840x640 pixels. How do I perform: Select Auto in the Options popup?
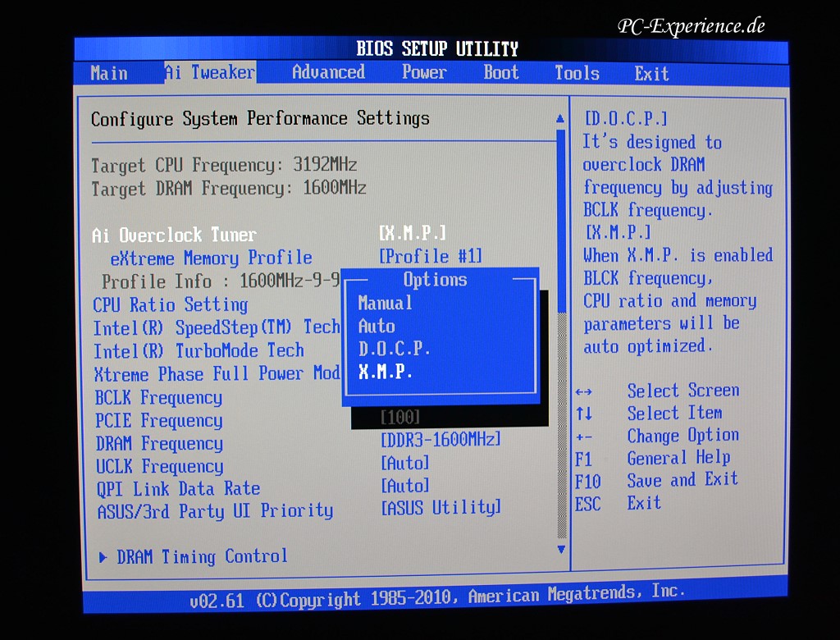(x=377, y=326)
